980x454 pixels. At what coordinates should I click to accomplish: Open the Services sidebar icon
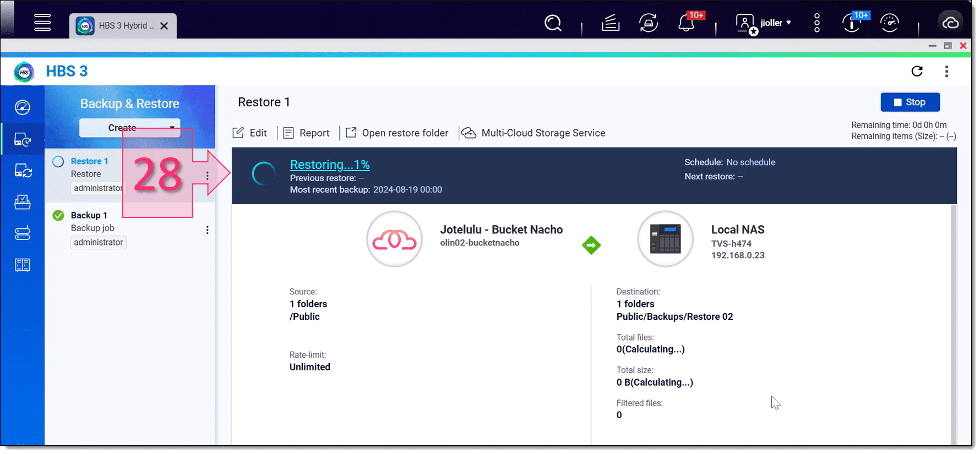(x=23, y=265)
